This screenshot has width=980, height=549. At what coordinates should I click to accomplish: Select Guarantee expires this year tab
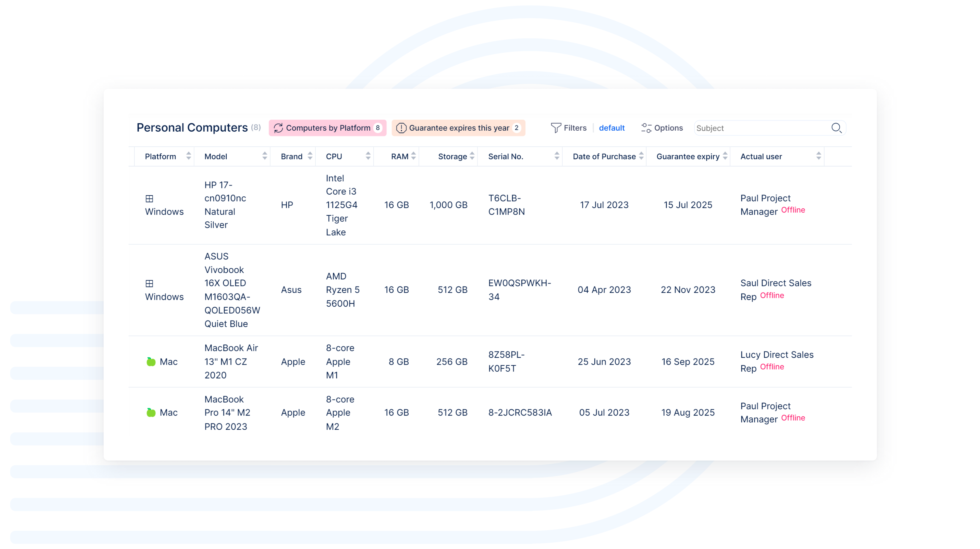point(458,128)
